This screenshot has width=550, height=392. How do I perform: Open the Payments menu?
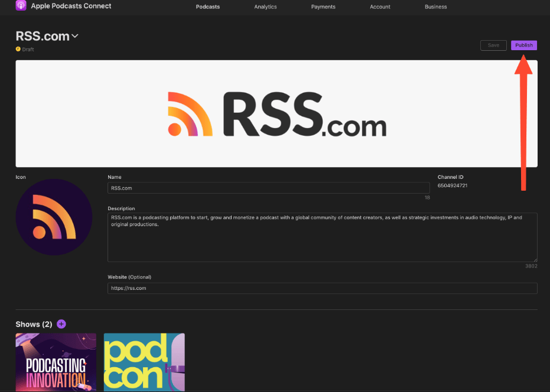(x=323, y=6)
